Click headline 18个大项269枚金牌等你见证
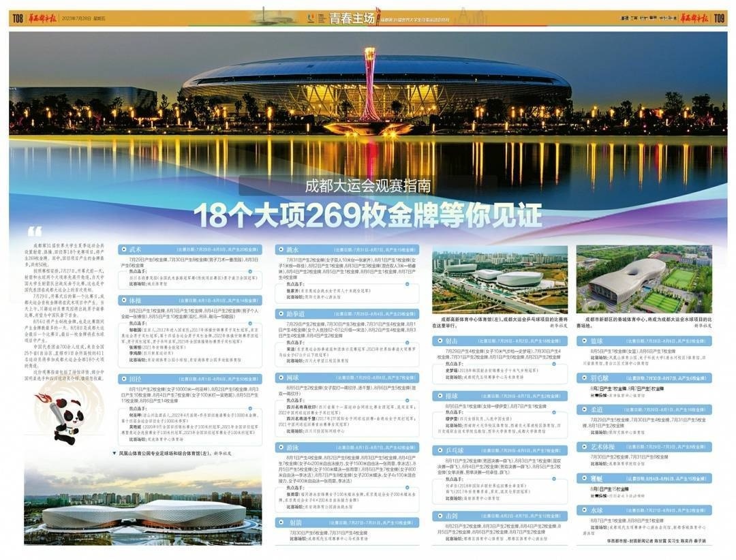Viewport: 736px width, 560px height. pyautogui.click(x=367, y=215)
